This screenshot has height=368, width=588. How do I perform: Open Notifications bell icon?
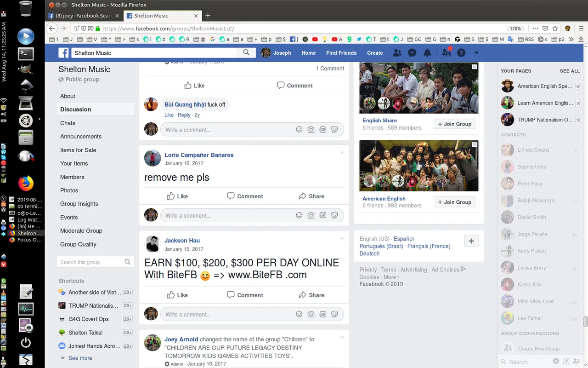point(428,53)
